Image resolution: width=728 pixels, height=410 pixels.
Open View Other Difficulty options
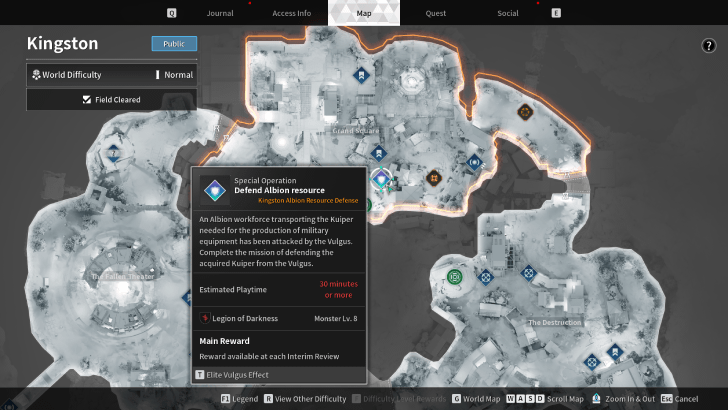point(305,399)
